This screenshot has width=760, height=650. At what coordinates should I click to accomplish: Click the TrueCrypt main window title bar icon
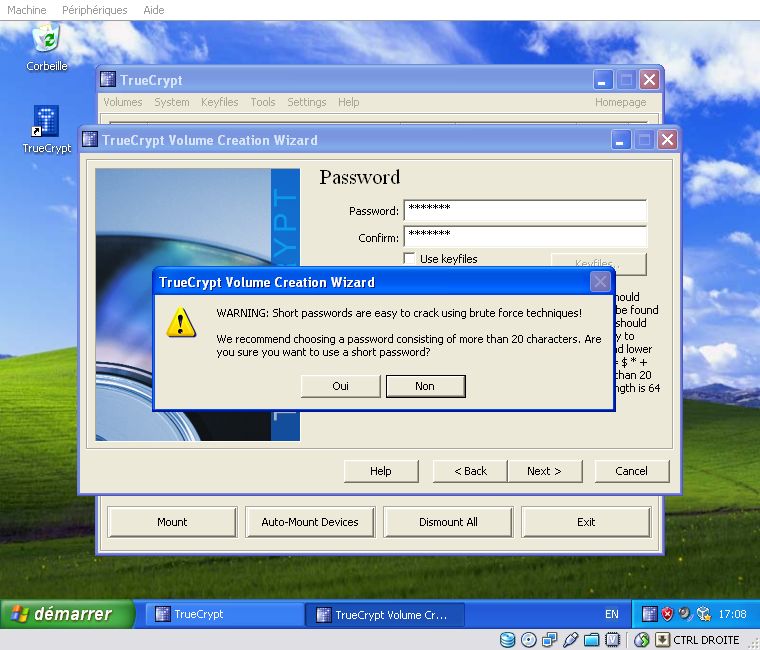pos(108,79)
